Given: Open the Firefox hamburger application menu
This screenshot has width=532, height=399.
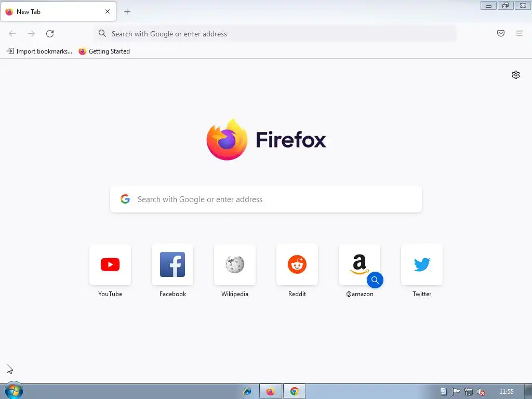Looking at the screenshot, I should tap(520, 33).
